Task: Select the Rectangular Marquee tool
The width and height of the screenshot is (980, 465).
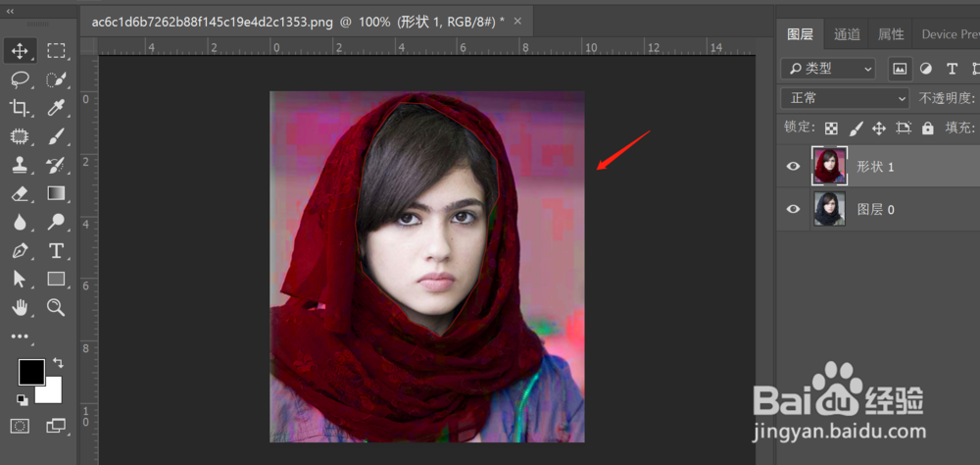Action: click(56, 51)
